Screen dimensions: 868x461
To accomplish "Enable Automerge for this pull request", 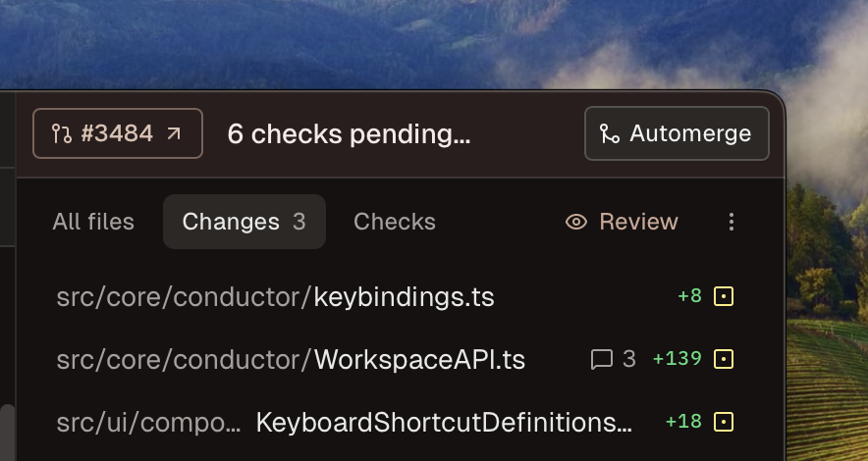I will tap(677, 133).
